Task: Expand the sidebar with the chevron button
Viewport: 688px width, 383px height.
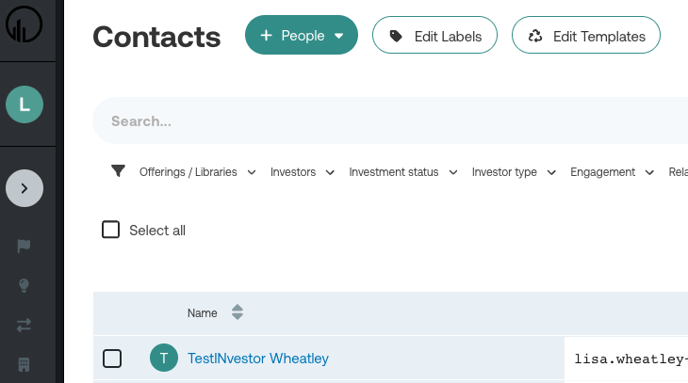Action: (x=25, y=188)
